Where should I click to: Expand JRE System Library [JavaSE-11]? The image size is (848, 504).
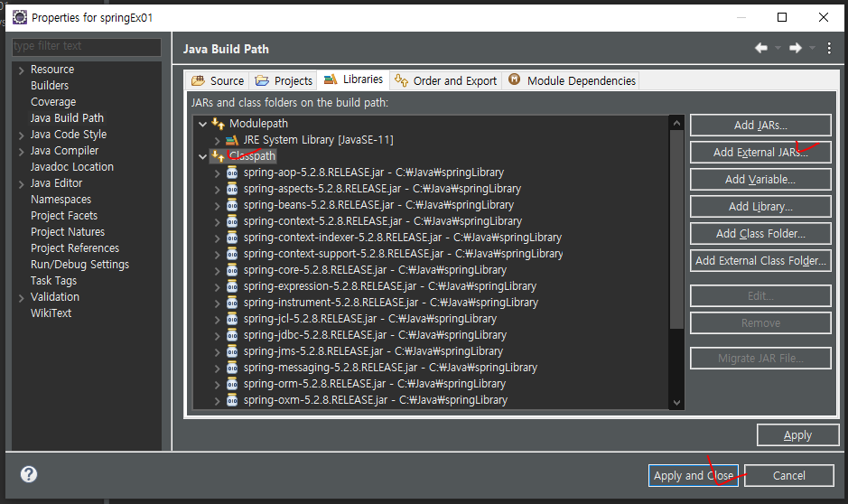pyautogui.click(x=217, y=140)
